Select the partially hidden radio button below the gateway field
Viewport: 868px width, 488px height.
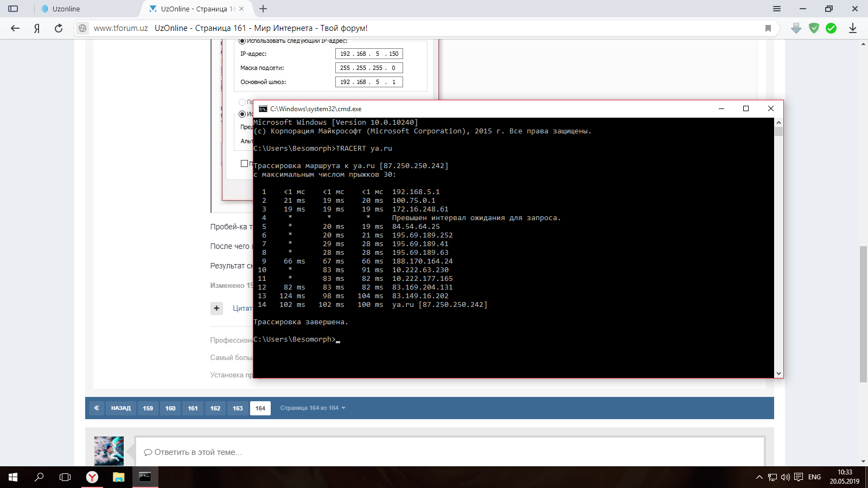click(242, 102)
